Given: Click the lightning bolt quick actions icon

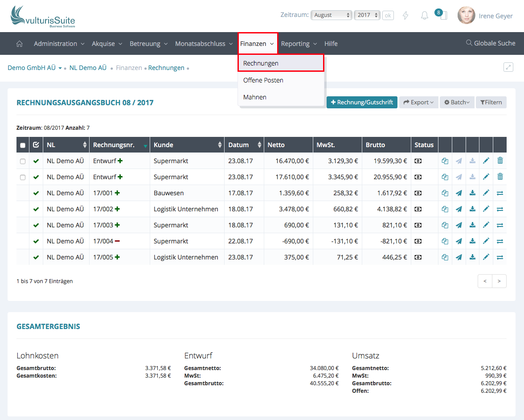Looking at the screenshot, I should click(405, 16).
